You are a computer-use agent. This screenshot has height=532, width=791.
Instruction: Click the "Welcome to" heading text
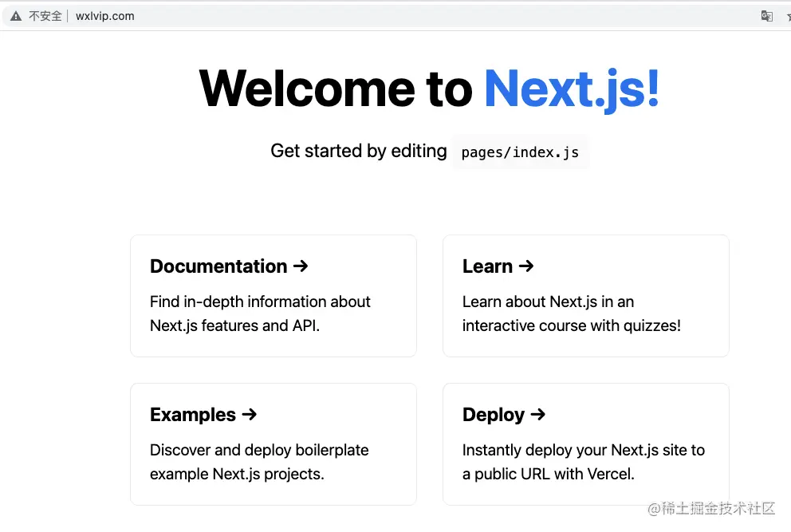[336, 89]
